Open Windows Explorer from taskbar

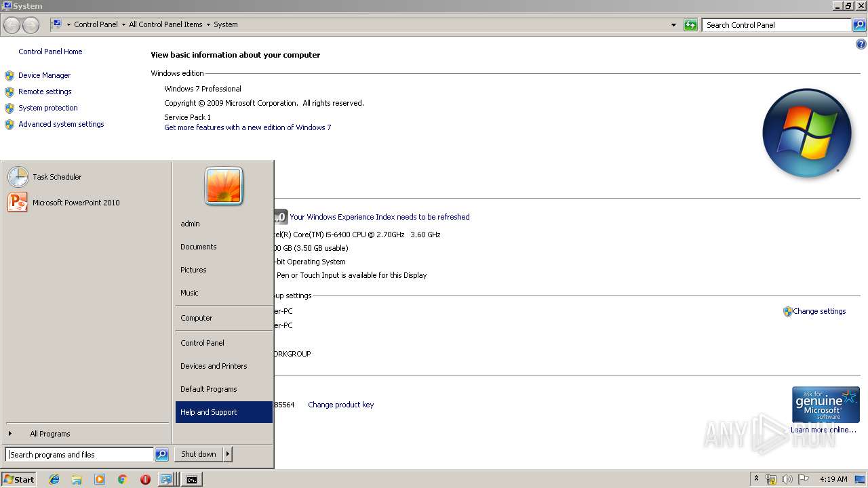click(77, 479)
